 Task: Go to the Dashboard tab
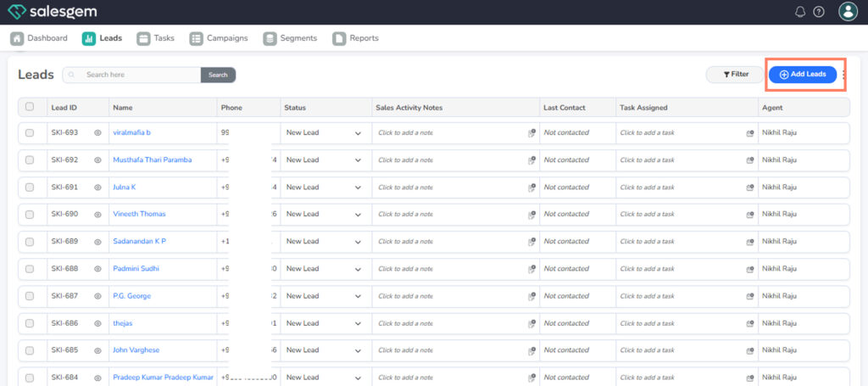point(39,38)
